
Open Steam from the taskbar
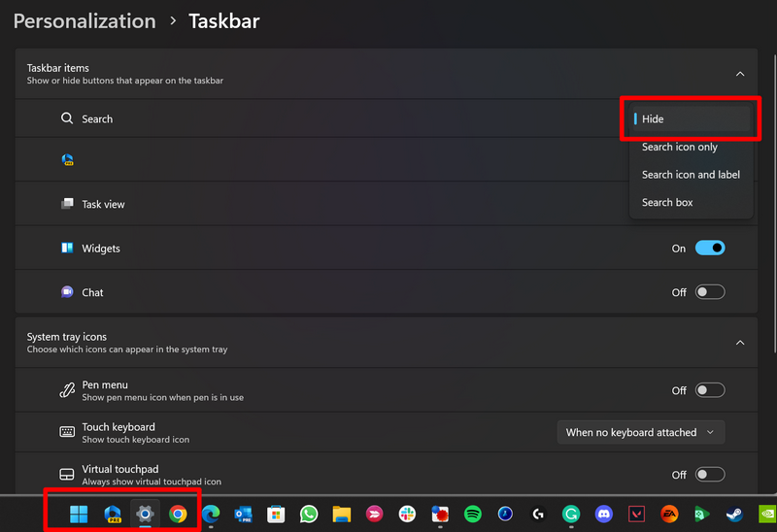pos(735,514)
